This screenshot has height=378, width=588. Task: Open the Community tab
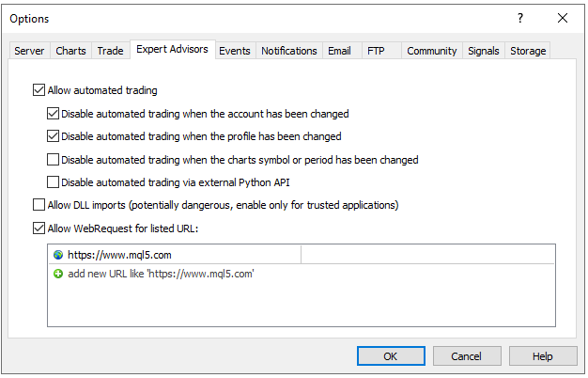[x=432, y=51]
